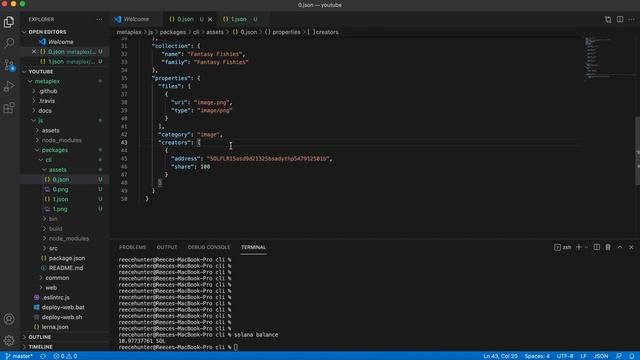Close 0.json in Open Editors list

click(x=34, y=51)
